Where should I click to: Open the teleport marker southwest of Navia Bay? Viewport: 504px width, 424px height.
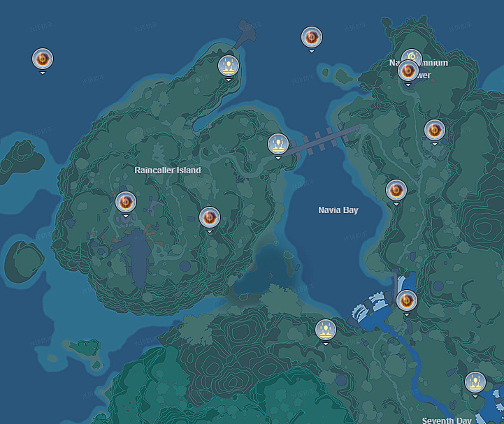pos(325,330)
